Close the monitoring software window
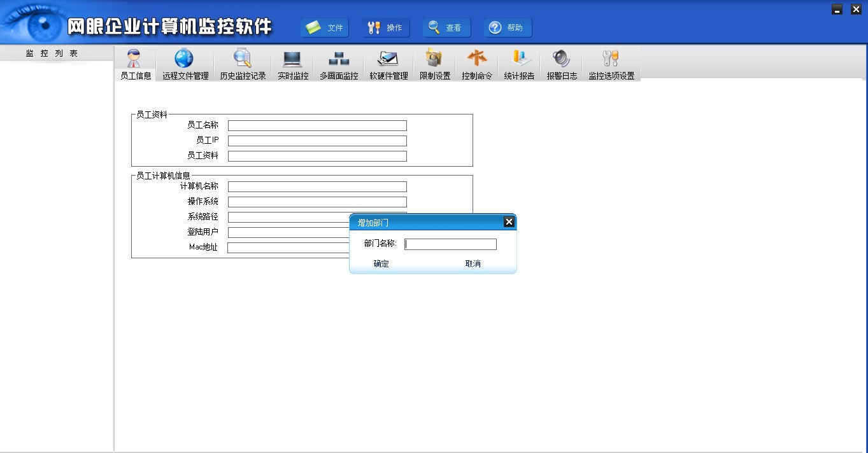 [856, 10]
